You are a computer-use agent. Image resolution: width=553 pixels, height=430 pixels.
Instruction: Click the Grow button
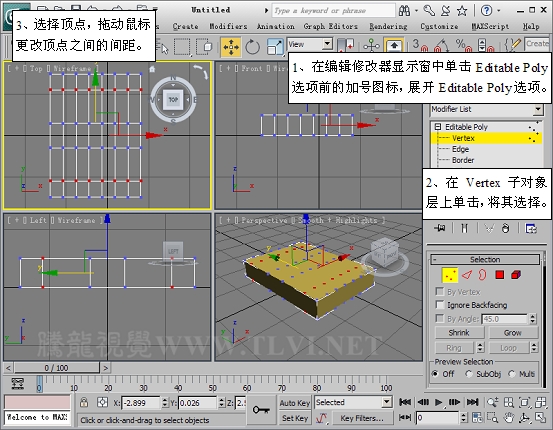click(x=513, y=333)
